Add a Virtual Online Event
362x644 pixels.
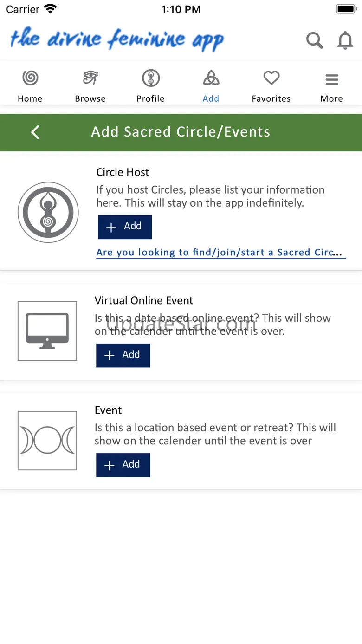click(123, 355)
